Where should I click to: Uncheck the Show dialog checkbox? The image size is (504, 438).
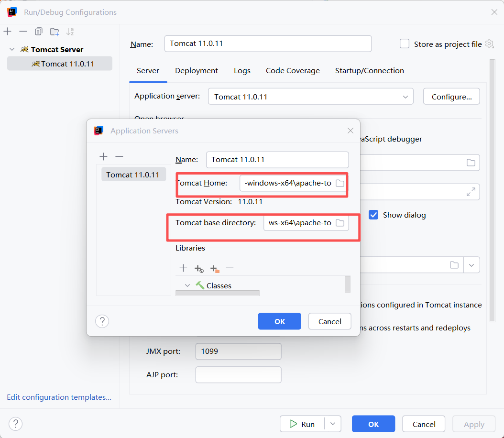click(x=373, y=215)
